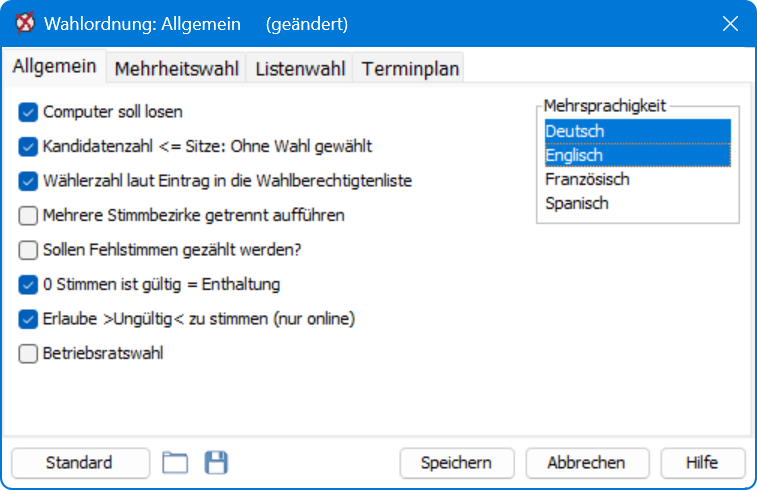Click the floppy disk save icon
The height and width of the screenshot is (490, 757).
tap(216, 462)
